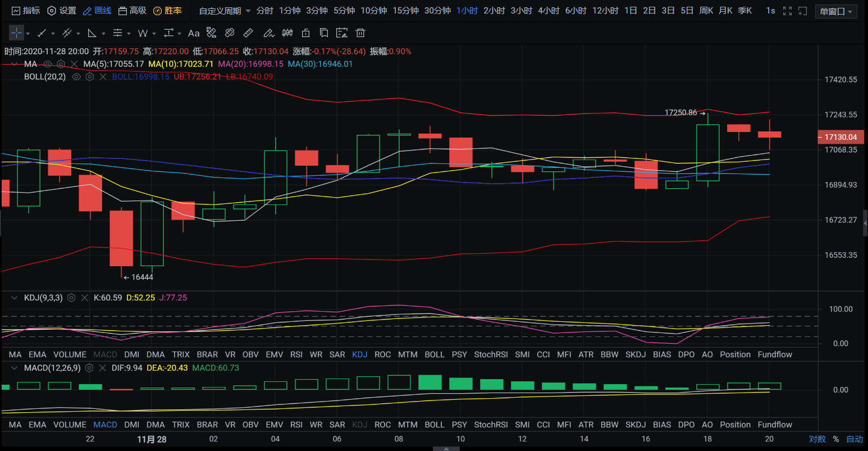868x451 pixels.
Task: Click the 17130.04 current price label on axis
Action: (840, 137)
